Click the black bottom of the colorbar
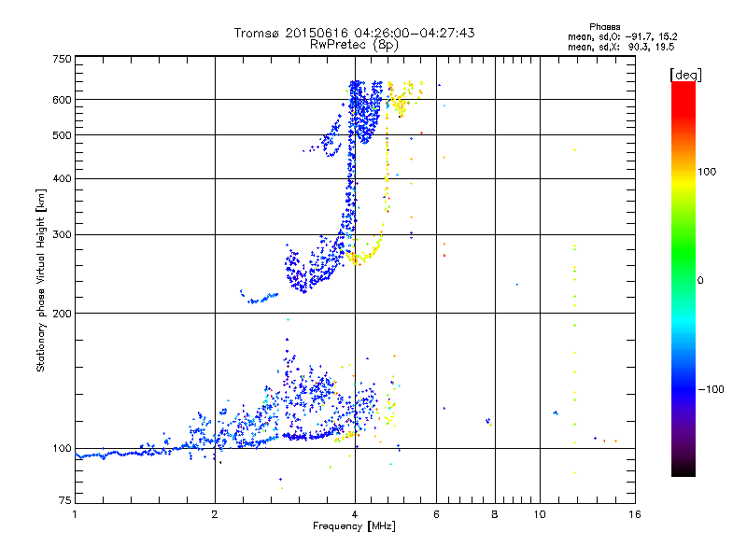This screenshot has height=560, width=747. click(x=684, y=471)
